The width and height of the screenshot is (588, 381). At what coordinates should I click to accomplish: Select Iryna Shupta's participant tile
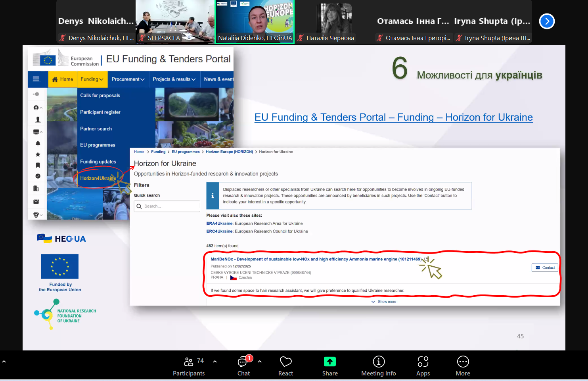pyautogui.click(x=492, y=22)
